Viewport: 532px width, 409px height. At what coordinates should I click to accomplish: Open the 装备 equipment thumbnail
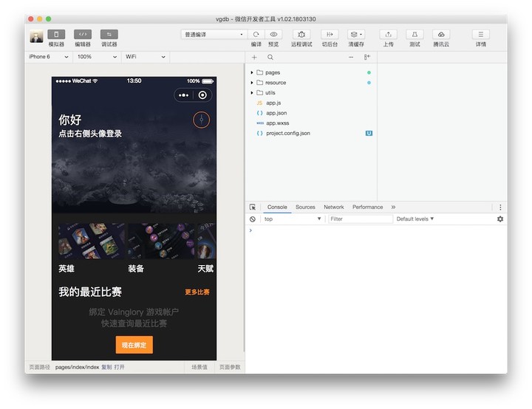coord(161,241)
